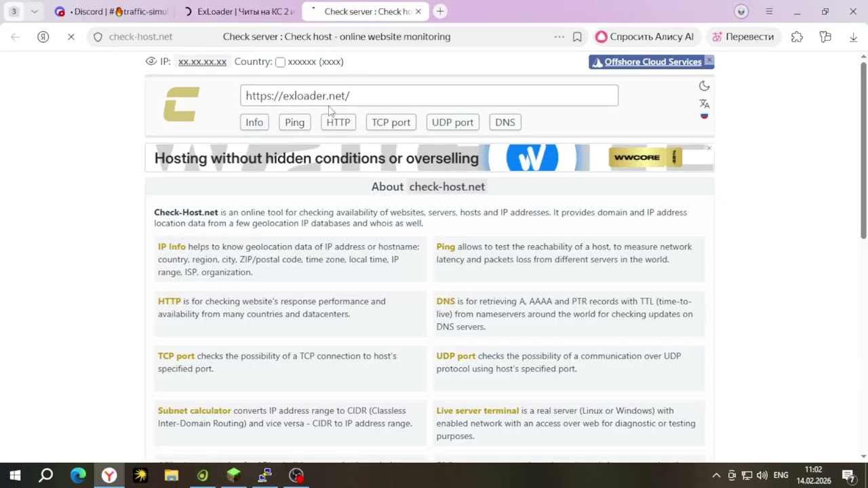
Task: Click the hidden xx.xx.xx.xx IP address
Action: click(x=202, y=62)
